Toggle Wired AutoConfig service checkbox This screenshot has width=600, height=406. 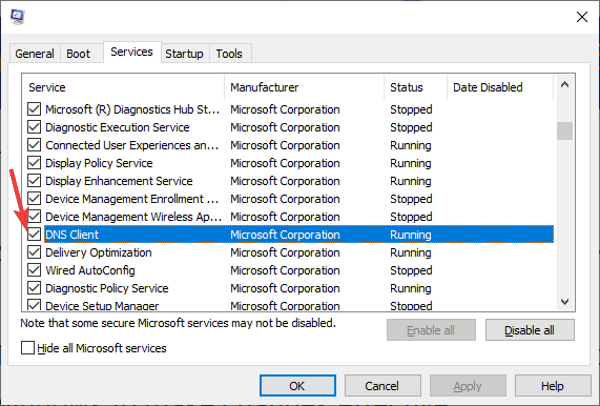(x=35, y=271)
